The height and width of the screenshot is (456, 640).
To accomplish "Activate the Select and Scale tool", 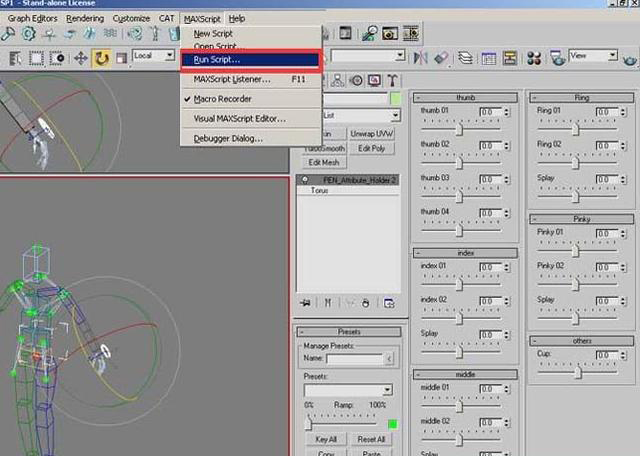I will [121, 58].
